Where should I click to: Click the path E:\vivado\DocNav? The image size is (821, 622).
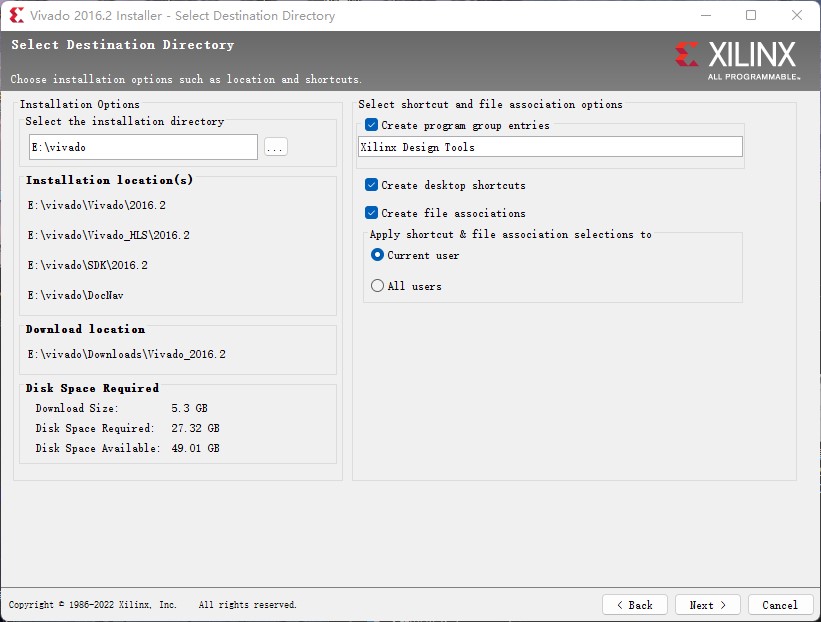pyautogui.click(x=76, y=295)
